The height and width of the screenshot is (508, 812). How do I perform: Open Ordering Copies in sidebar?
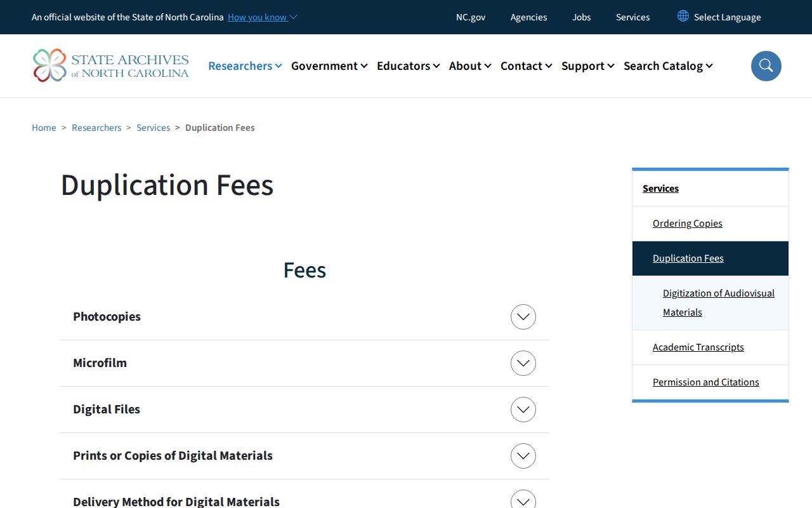(x=688, y=224)
